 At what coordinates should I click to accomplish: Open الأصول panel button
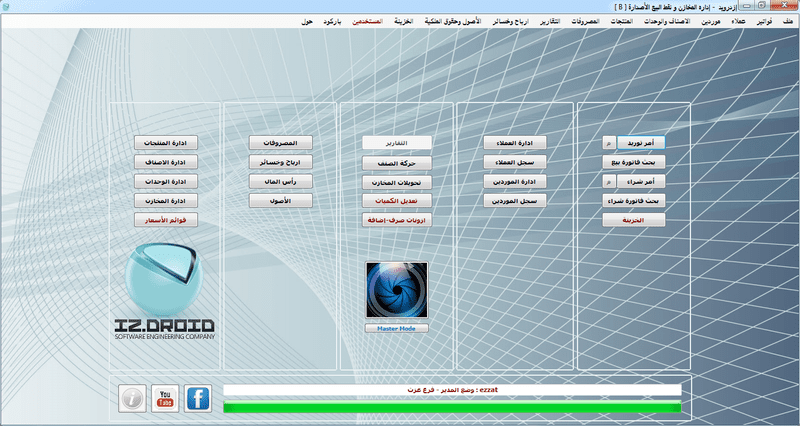281,201
